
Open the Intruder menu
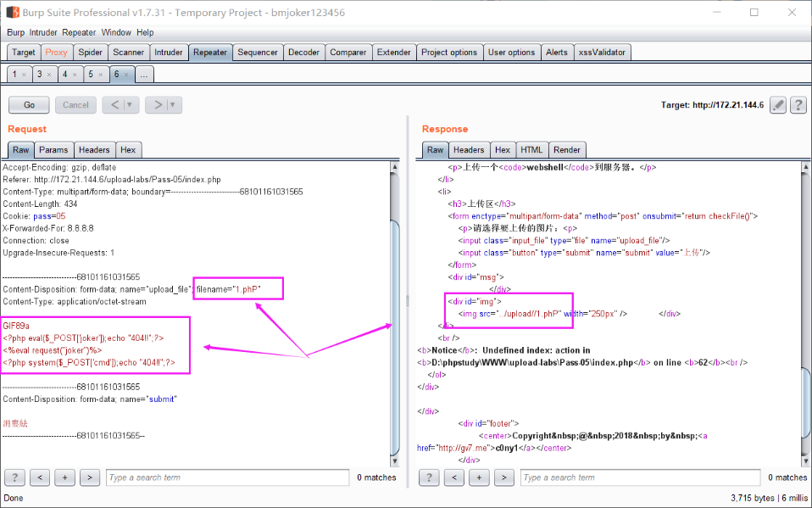click(43, 32)
